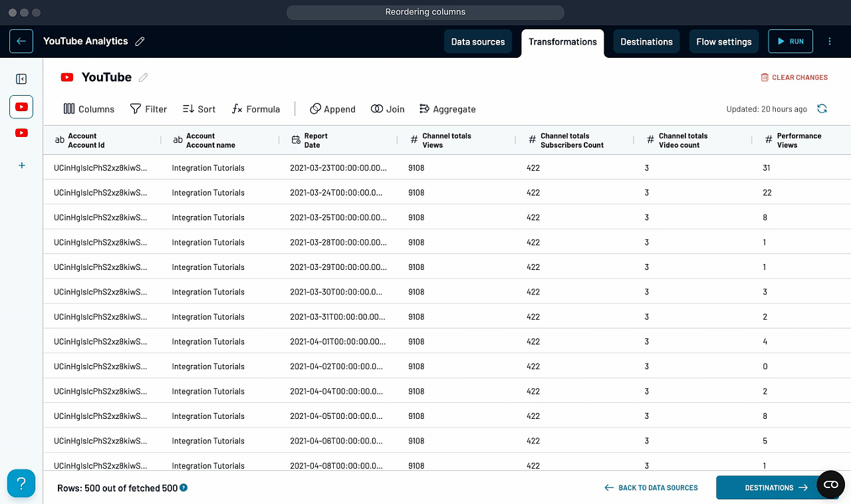This screenshot has height=504, width=851.
Task: Add a new source with plus icon
Action: pos(21,165)
